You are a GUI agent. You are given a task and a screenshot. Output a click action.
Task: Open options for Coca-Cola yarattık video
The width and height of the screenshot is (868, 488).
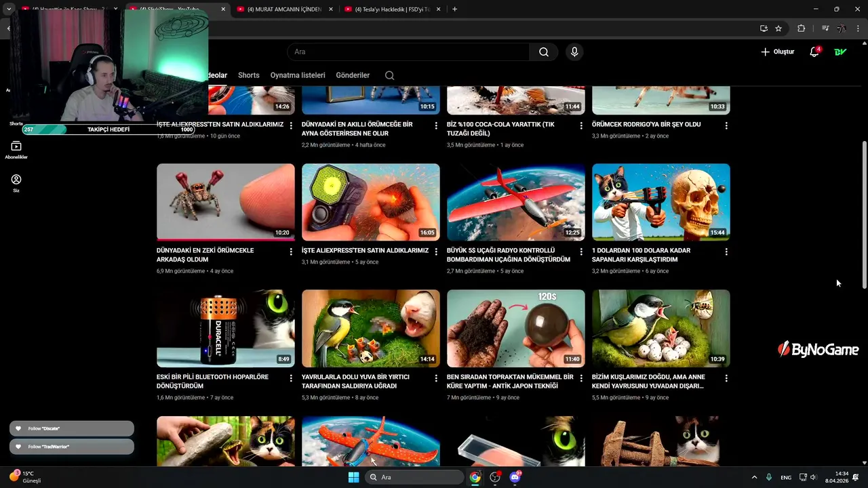click(x=581, y=125)
